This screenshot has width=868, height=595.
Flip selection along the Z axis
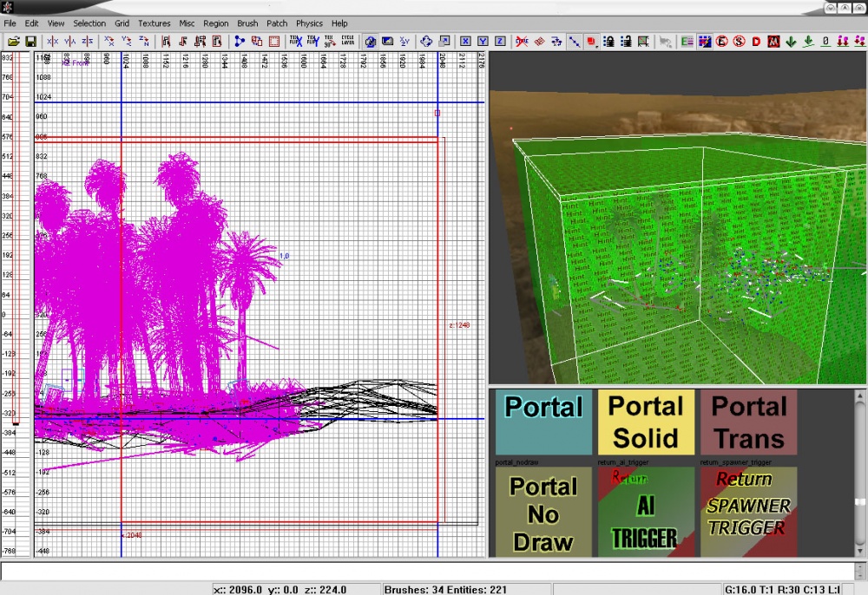[87, 42]
